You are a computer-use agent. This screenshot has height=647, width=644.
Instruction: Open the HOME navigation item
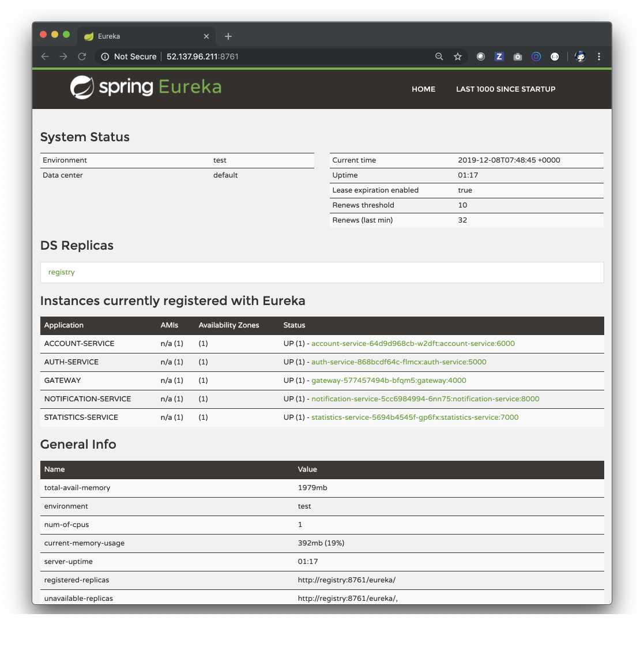423,89
